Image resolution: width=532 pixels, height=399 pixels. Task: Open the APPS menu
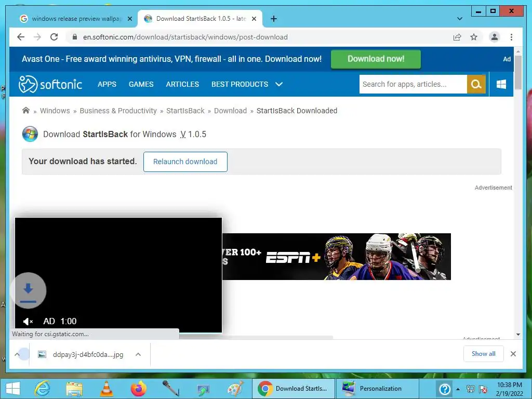tap(107, 84)
